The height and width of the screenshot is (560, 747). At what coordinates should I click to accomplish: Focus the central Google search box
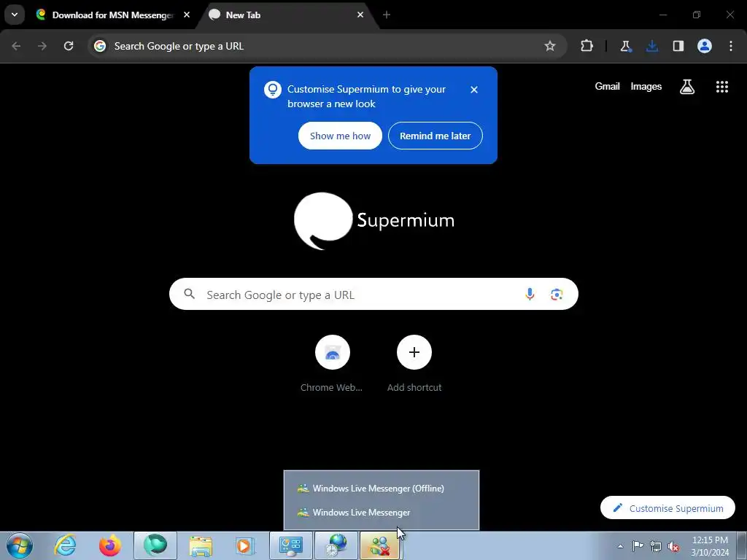(373, 294)
